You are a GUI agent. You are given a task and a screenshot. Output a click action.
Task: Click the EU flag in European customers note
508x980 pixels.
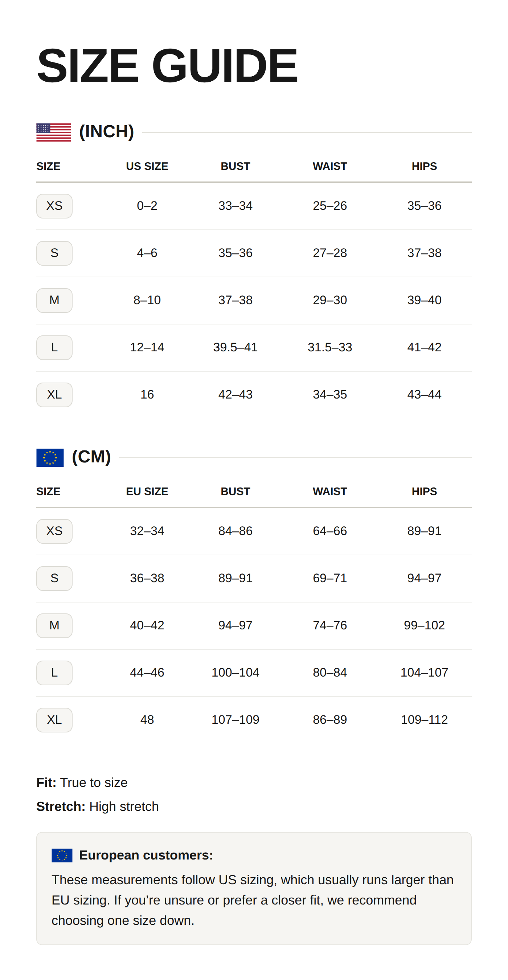[x=62, y=856]
